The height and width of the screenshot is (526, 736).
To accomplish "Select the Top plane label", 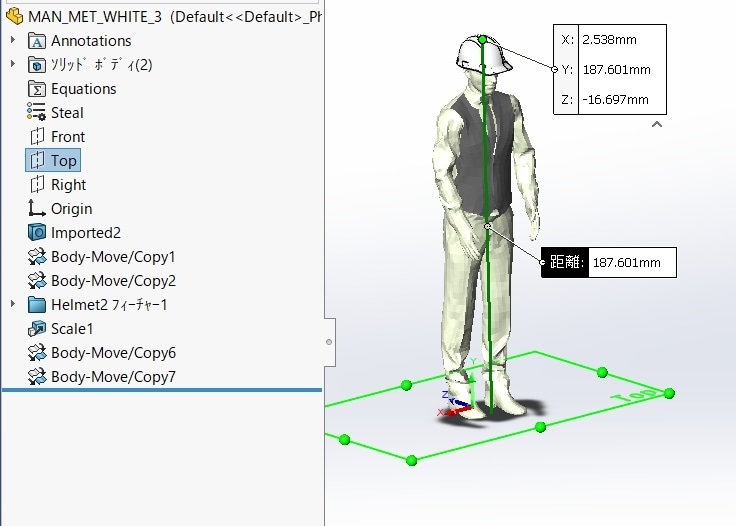I will [64, 161].
